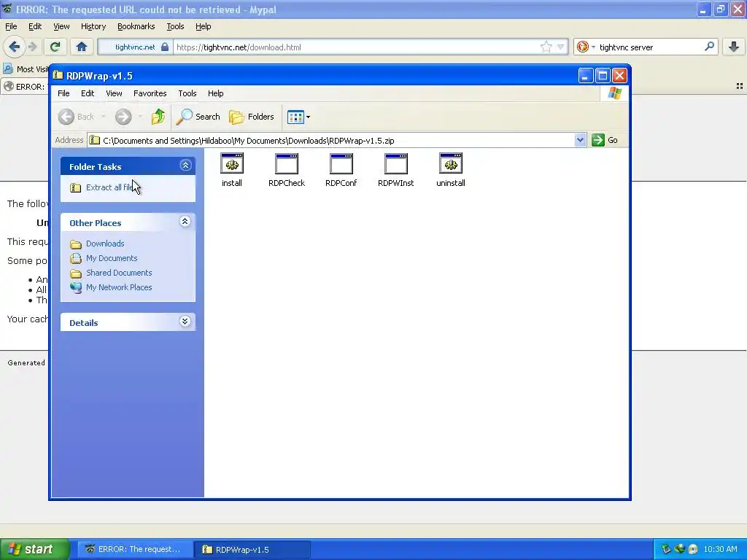
Task: Click the Mypal search magnifier icon
Action: 709,47
